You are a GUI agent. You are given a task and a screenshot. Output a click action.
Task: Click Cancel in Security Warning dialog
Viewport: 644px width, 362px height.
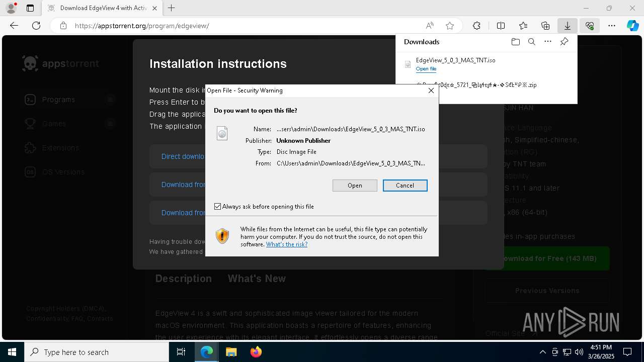click(x=405, y=186)
